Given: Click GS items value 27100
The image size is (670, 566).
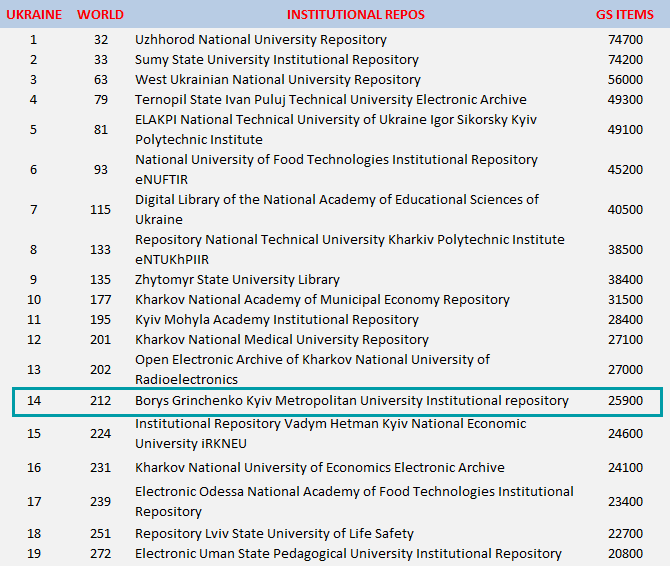Looking at the screenshot, I should pyautogui.click(x=625, y=340).
